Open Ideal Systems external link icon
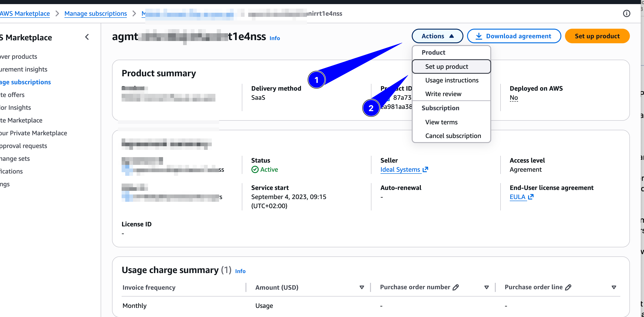 [425, 169]
